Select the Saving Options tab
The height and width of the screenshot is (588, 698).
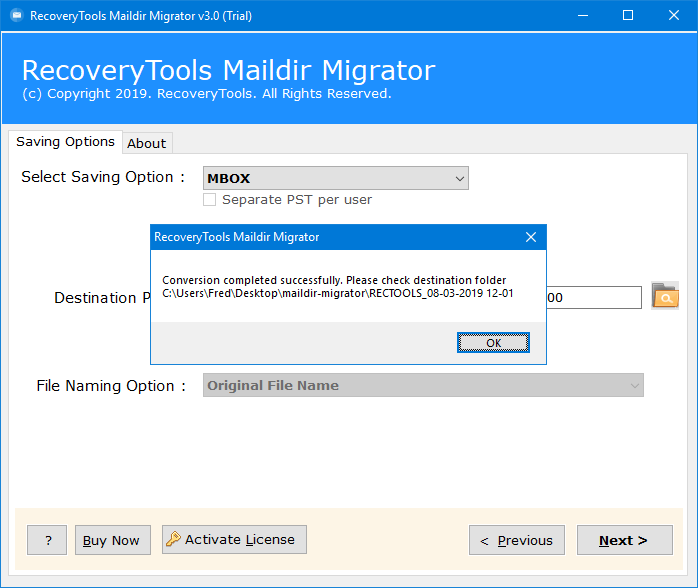65,142
